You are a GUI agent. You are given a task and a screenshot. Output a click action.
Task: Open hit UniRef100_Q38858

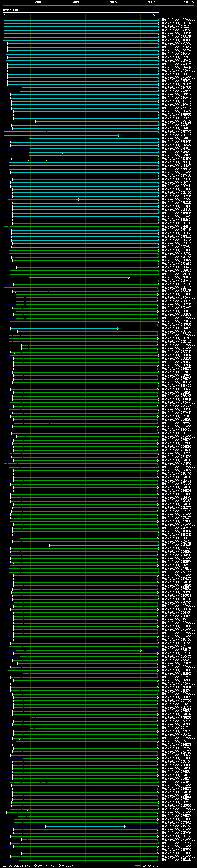click(x=177, y=37)
